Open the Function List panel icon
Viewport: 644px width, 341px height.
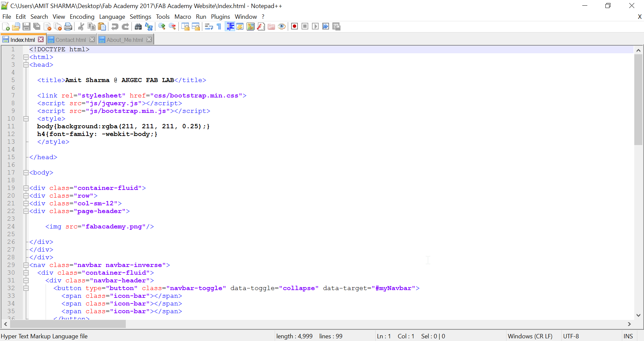[x=261, y=26]
